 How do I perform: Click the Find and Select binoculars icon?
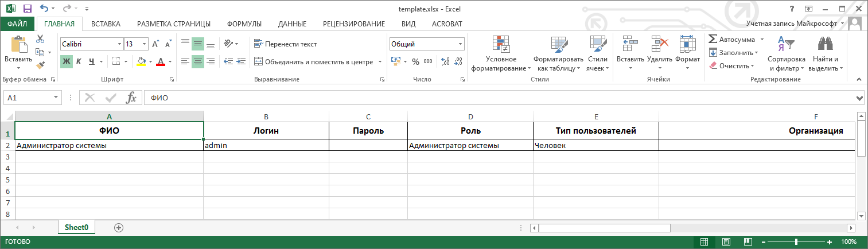(x=825, y=45)
